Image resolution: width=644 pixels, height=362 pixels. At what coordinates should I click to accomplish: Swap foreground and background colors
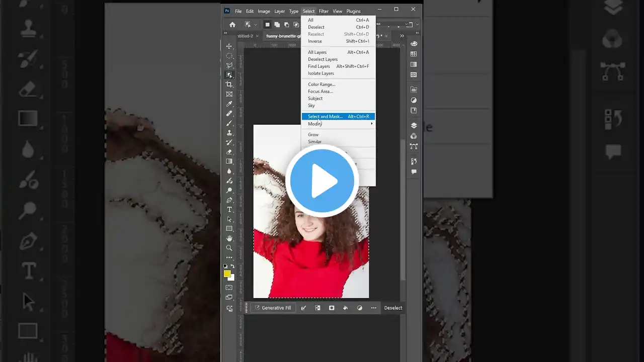click(232, 266)
